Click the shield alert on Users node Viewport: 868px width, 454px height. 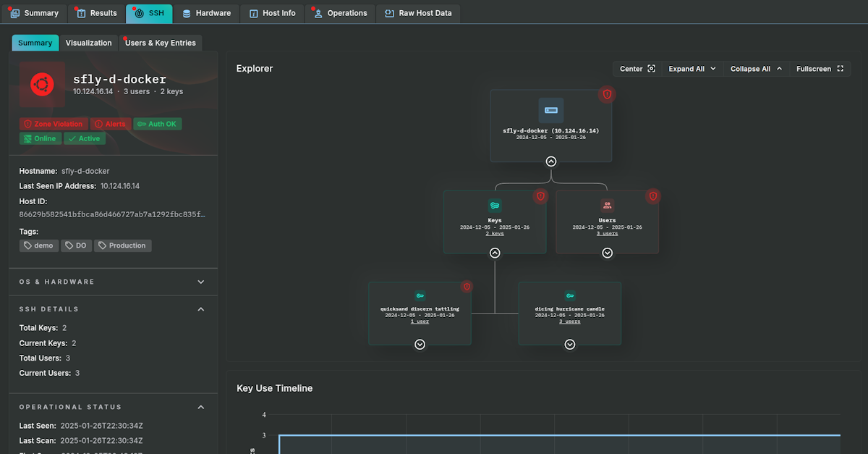[652, 196]
